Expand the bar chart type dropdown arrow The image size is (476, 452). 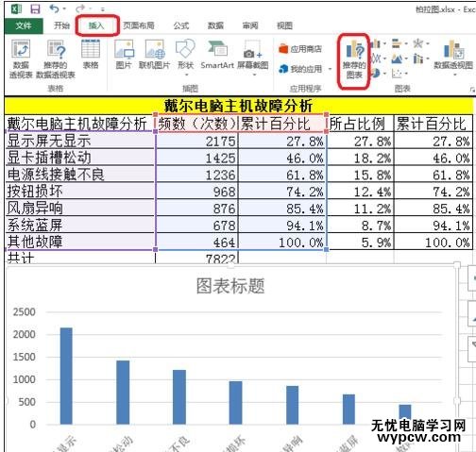pos(406,43)
